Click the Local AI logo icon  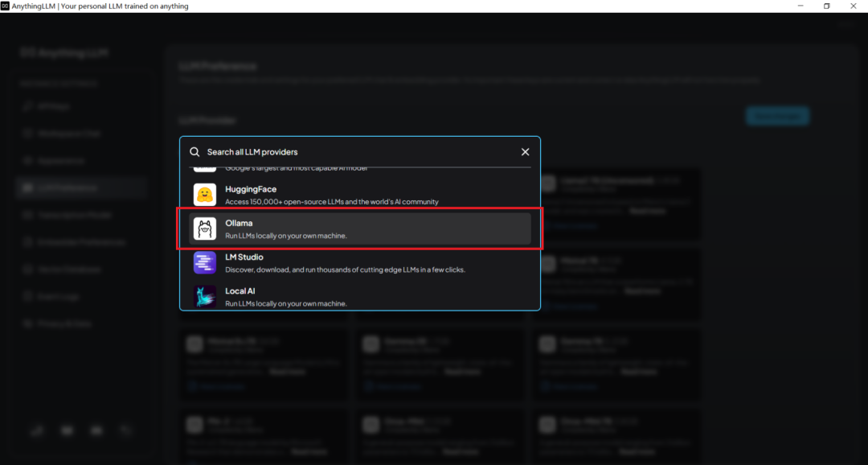coord(205,297)
